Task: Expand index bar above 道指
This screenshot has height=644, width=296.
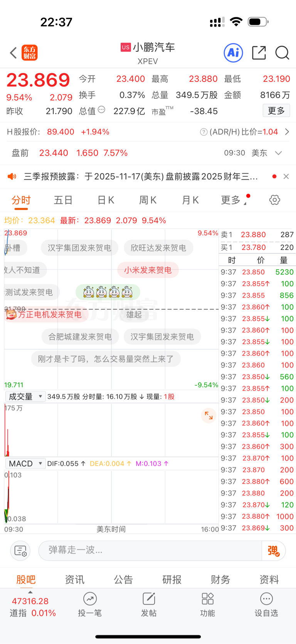Action: pyautogui.click(x=30, y=592)
